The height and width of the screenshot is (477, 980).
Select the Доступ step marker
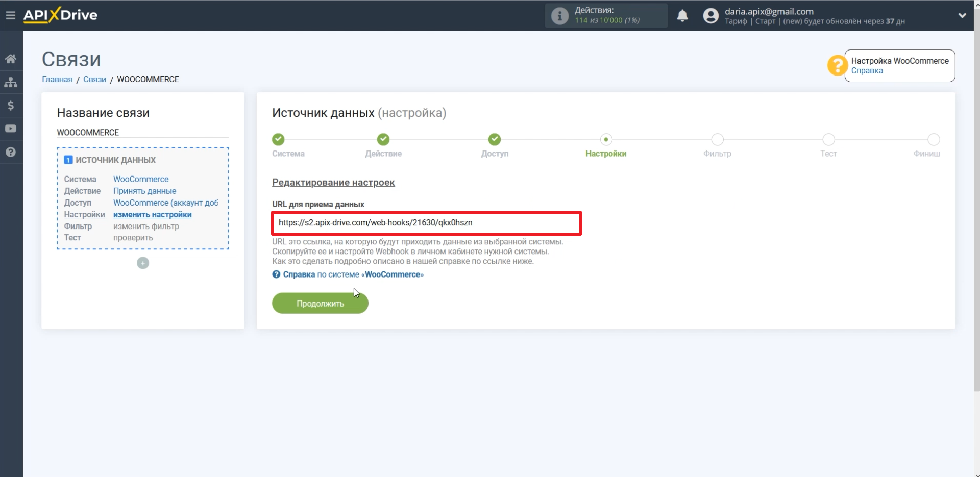tap(495, 139)
